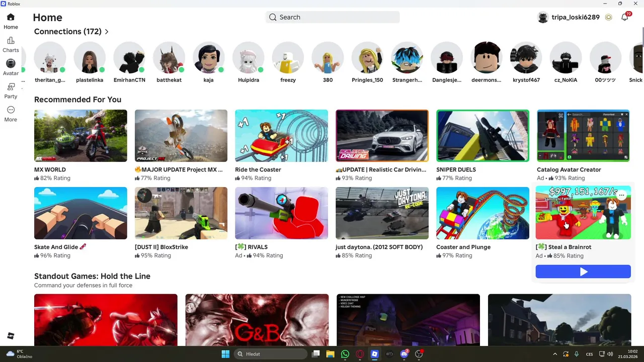Open friend batthekat's avatar
Image resolution: width=644 pixels, height=362 pixels.
click(x=169, y=58)
